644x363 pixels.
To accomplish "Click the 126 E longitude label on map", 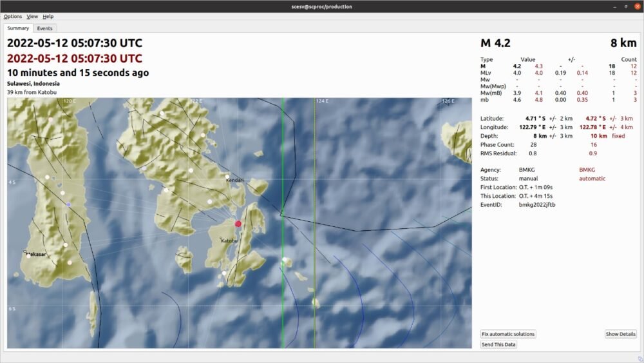I will click(x=448, y=101).
